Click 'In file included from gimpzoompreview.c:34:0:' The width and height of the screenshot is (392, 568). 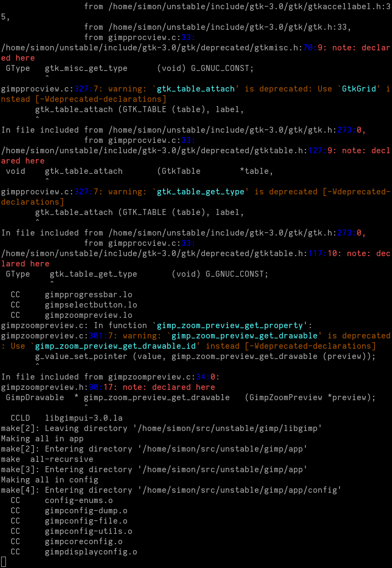tap(110, 377)
